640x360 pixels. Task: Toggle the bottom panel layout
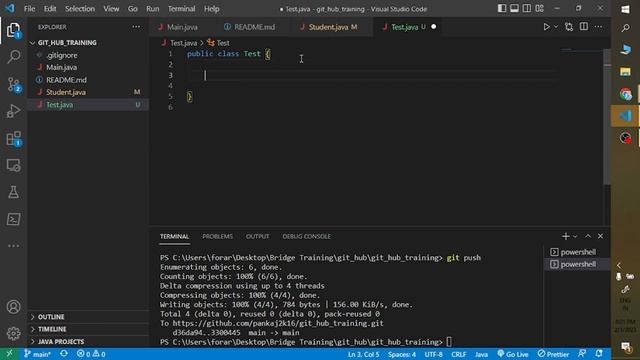pyautogui.click(x=514, y=9)
